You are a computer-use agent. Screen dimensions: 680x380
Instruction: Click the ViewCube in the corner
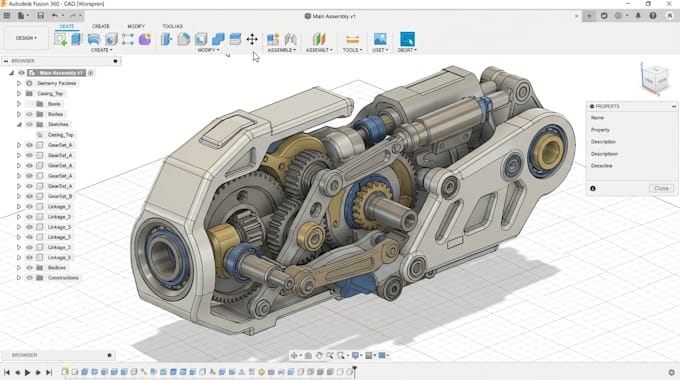(x=655, y=79)
